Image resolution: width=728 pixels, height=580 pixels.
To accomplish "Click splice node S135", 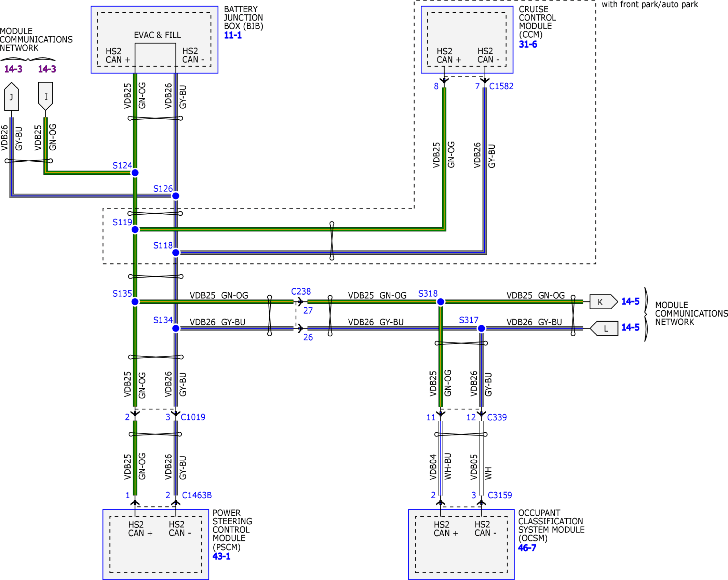I will [x=135, y=302].
